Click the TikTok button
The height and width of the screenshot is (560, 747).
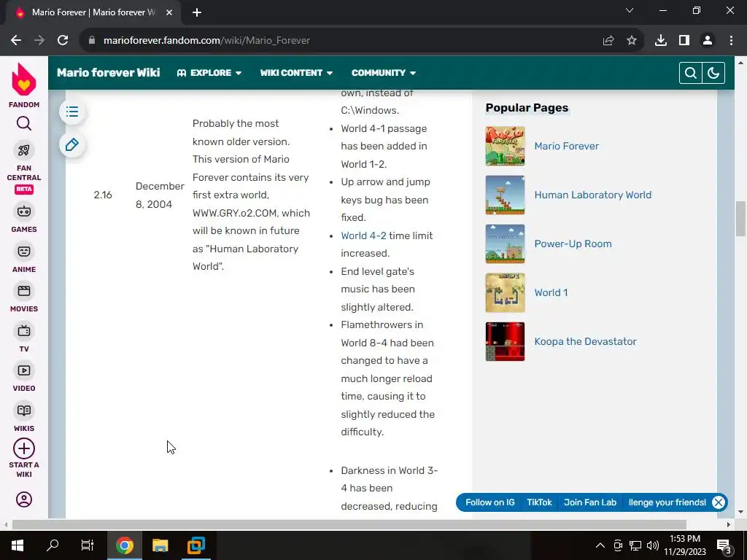point(539,502)
